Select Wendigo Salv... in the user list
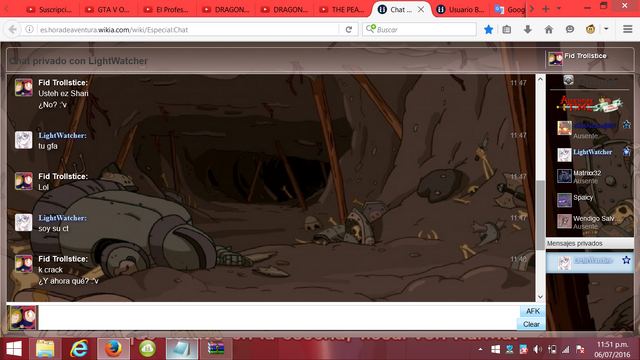640x360 pixels. (596, 219)
